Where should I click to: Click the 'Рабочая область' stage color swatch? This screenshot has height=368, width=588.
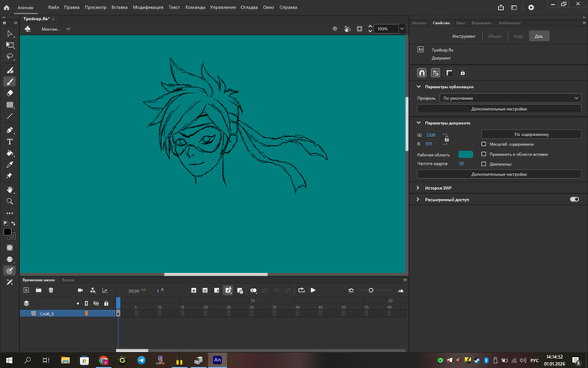465,155
